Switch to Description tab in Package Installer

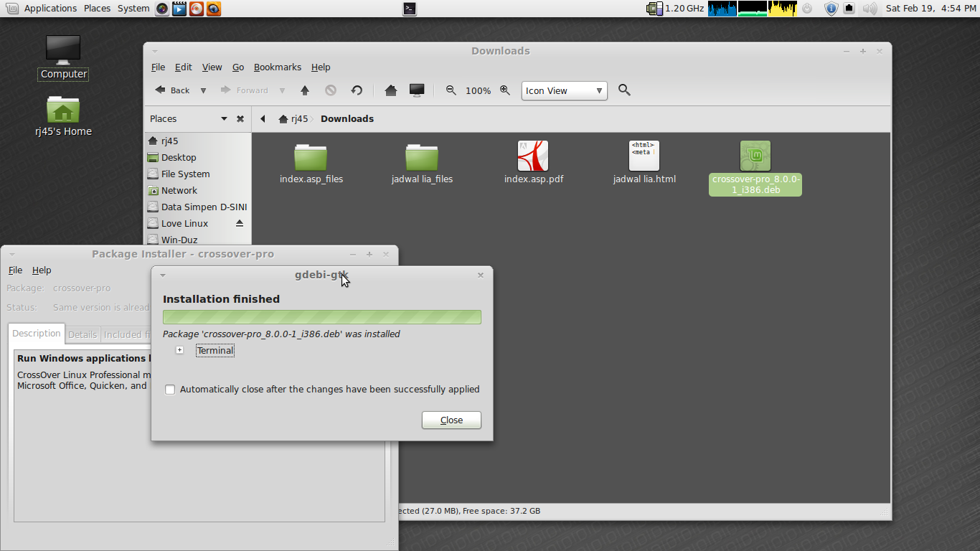37,334
